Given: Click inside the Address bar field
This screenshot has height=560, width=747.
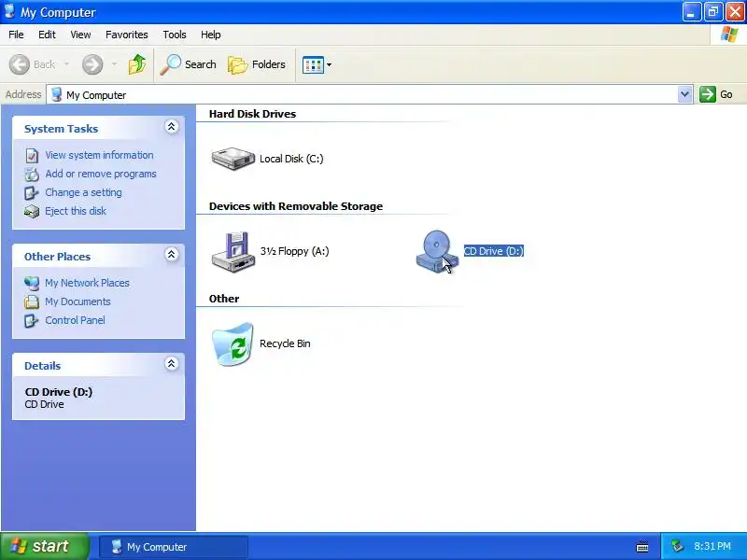Looking at the screenshot, I should 362,94.
